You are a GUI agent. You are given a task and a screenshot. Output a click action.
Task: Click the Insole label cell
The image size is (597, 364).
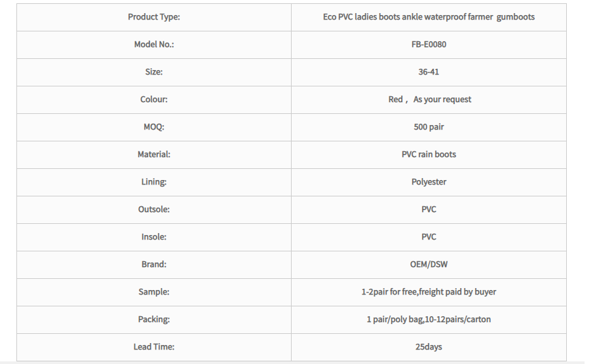[x=154, y=237]
